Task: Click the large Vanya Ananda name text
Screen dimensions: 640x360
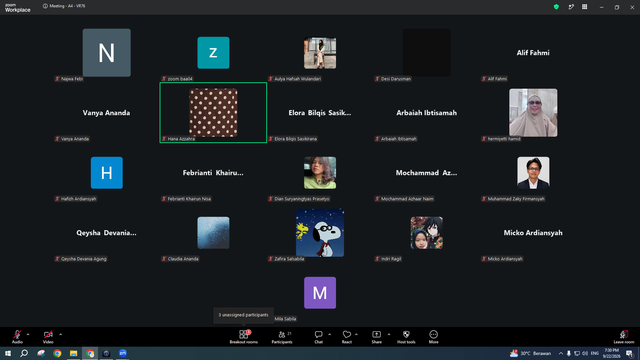Action: tap(107, 113)
